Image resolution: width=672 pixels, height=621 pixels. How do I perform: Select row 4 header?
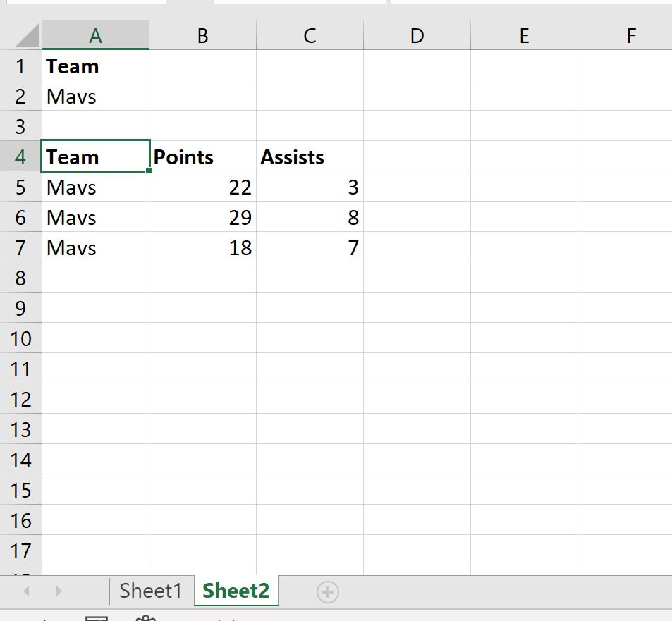[x=20, y=156]
